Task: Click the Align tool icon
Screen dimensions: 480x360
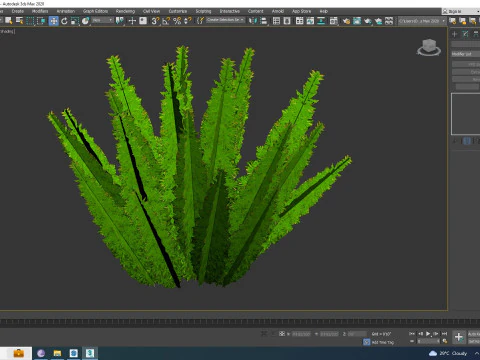Action: [x=264, y=21]
